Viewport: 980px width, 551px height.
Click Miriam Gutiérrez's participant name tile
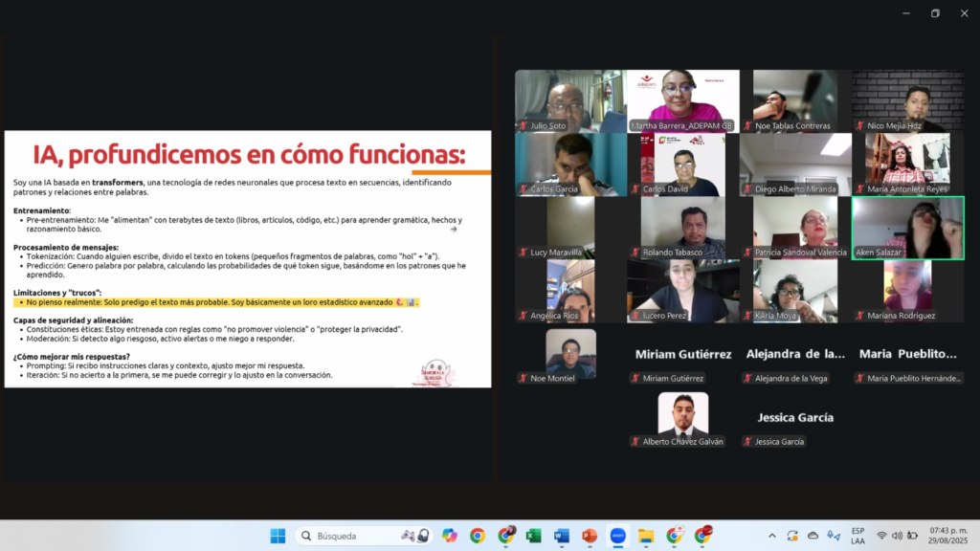[683, 354]
